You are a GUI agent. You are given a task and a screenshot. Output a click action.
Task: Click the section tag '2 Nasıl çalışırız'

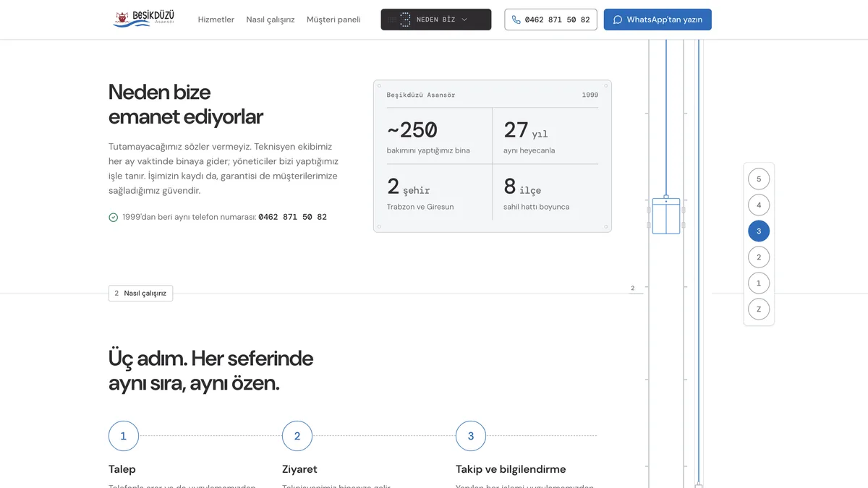[x=140, y=294]
